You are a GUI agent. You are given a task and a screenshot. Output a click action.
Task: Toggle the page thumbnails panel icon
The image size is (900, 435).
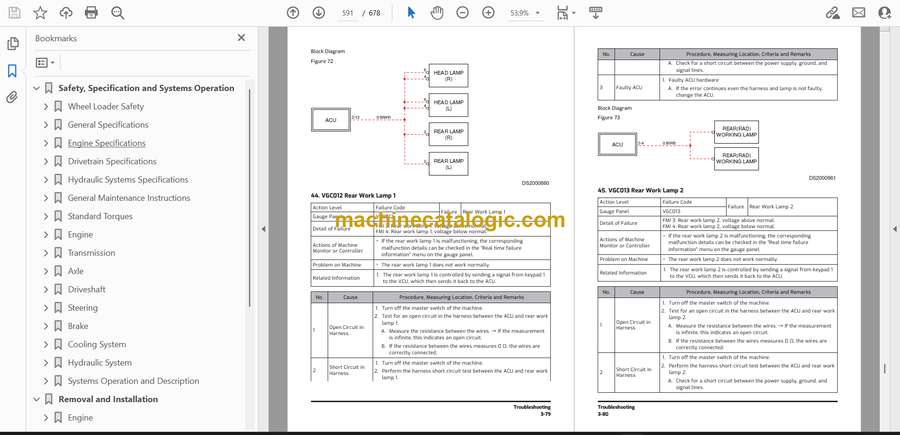[x=12, y=44]
